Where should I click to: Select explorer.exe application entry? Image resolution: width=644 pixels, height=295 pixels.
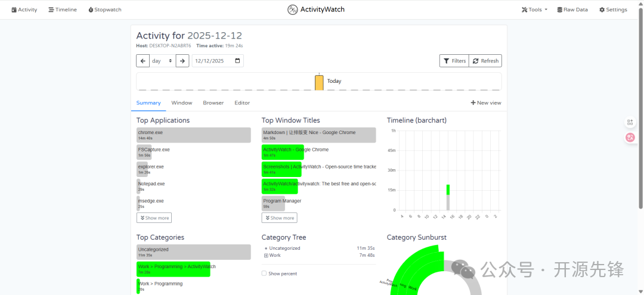tap(193, 169)
